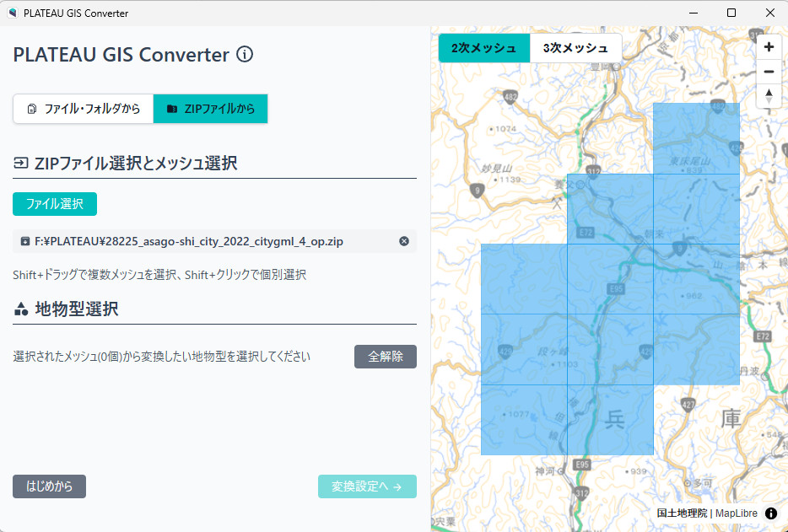
Task: Click はじめから to start over
Action: point(49,486)
